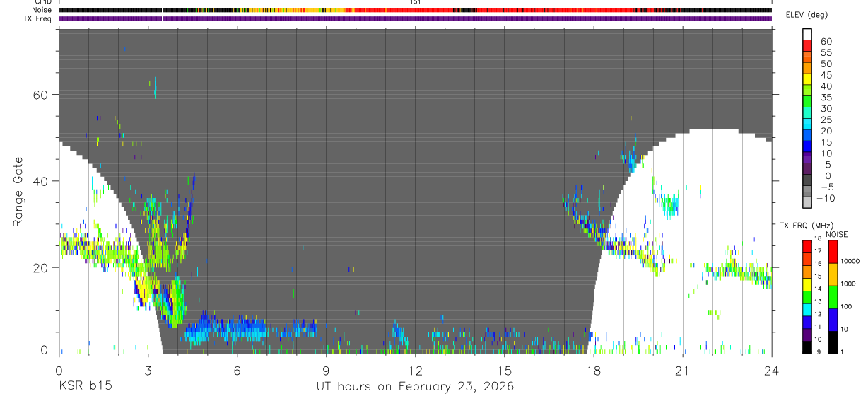Screen dimensions: 868x401
Task: Click the 'Range Gate' y-axis title
Action: coord(18,192)
